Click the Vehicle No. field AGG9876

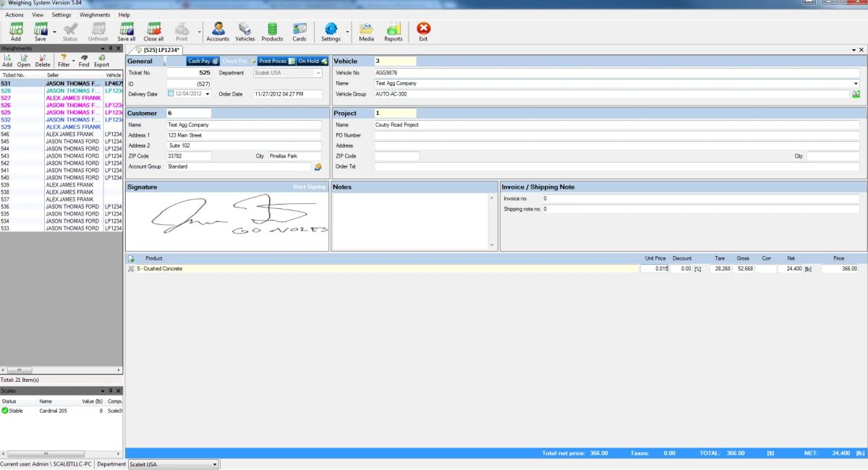(x=617, y=73)
